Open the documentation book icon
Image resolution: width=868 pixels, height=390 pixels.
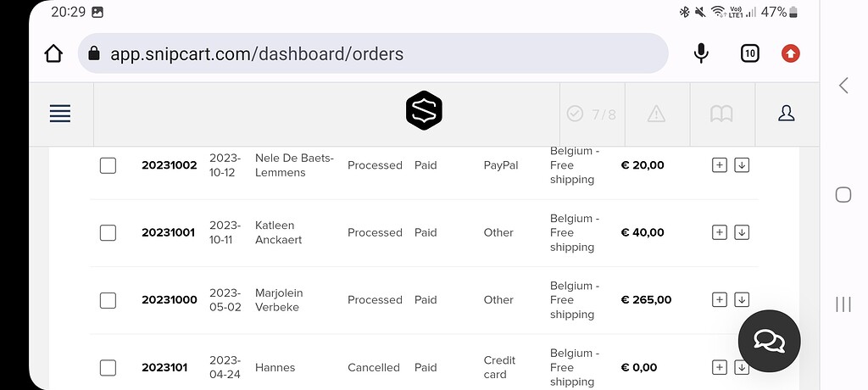pos(721,114)
